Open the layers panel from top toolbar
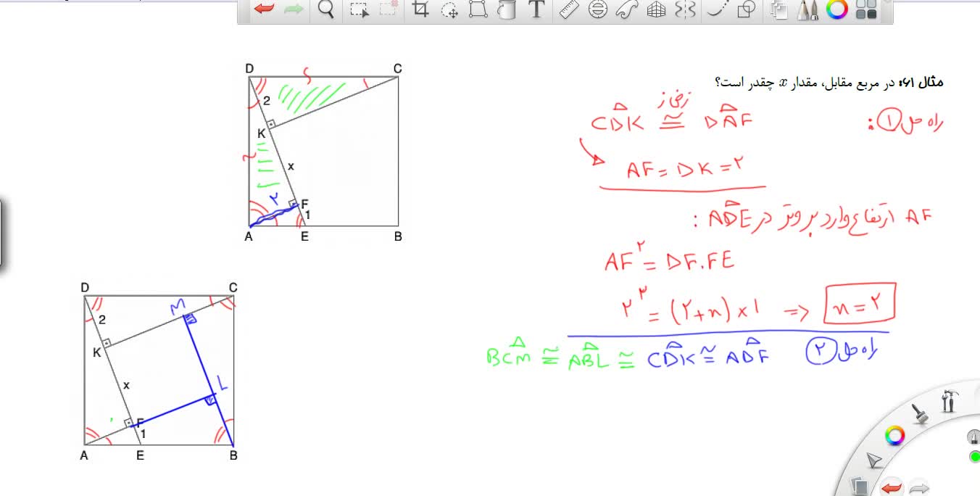Viewport: 980px width, 496px height. 779,9
